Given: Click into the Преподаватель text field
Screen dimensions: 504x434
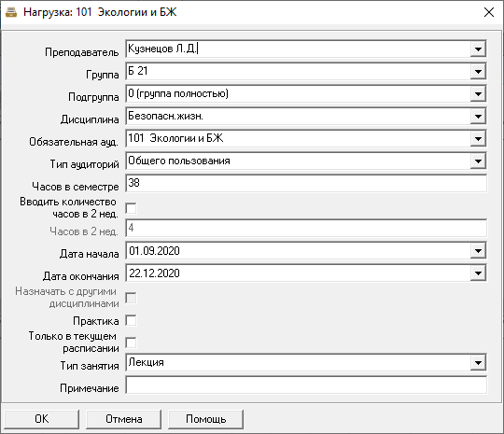Looking at the screenshot, I should pos(298,49).
